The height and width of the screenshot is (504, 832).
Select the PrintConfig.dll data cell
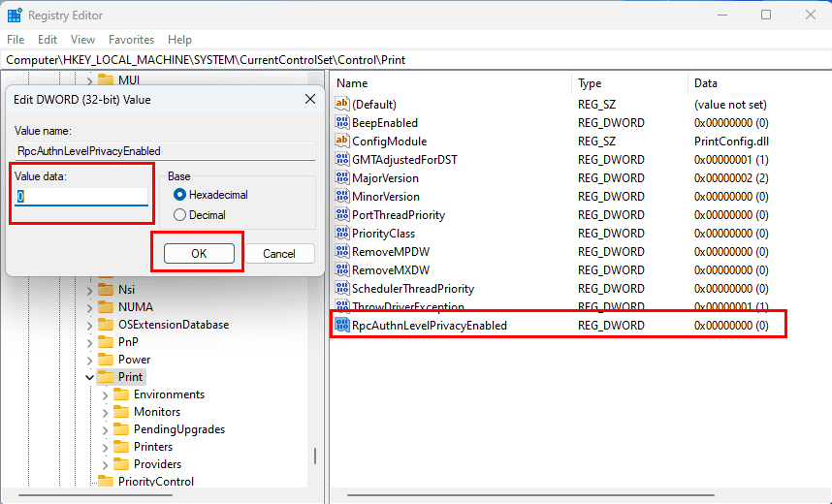tap(731, 142)
